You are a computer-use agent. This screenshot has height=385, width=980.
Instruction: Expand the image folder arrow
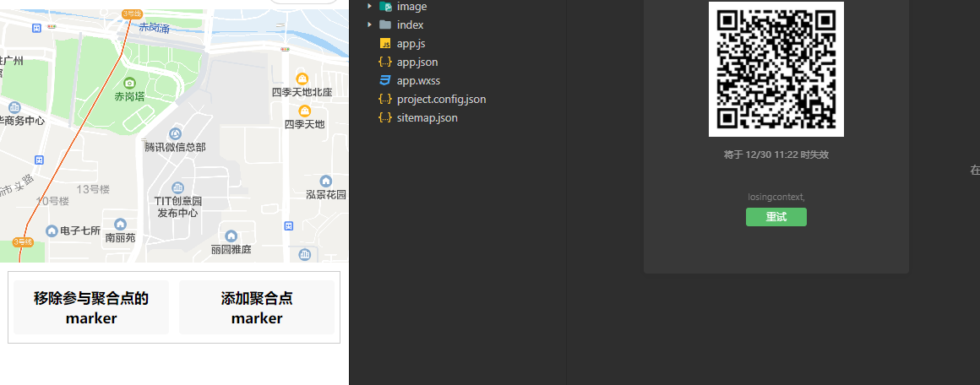[x=369, y=6]
